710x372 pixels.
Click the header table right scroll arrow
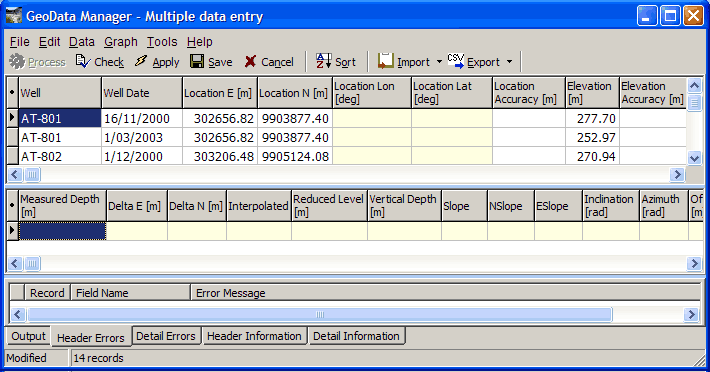(x=677, y=174)
